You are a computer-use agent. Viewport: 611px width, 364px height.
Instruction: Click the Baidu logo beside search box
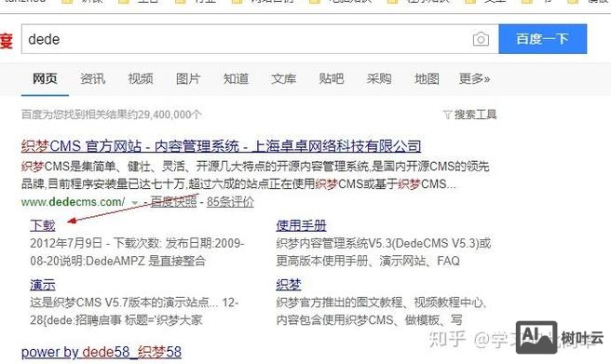tap(7, 41)
